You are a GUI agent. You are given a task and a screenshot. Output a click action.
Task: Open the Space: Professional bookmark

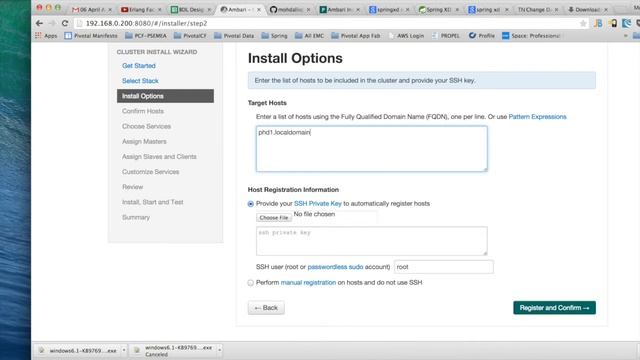(x=531, y=36)
